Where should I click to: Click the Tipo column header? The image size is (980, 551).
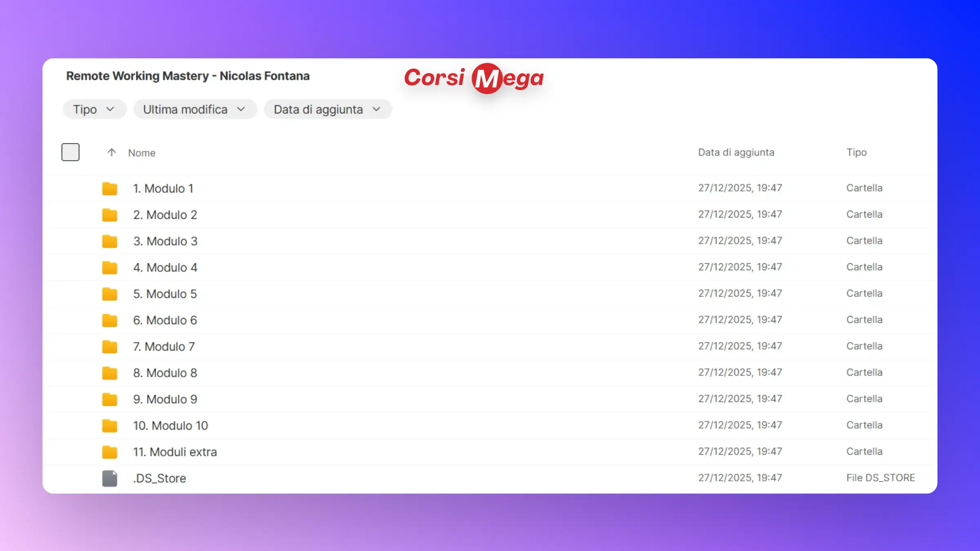[856, 152]
